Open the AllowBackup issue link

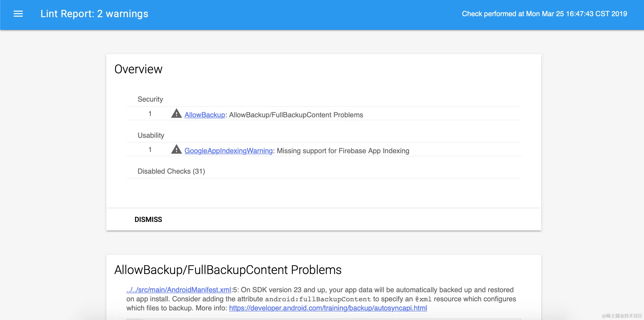pos(205,115)
